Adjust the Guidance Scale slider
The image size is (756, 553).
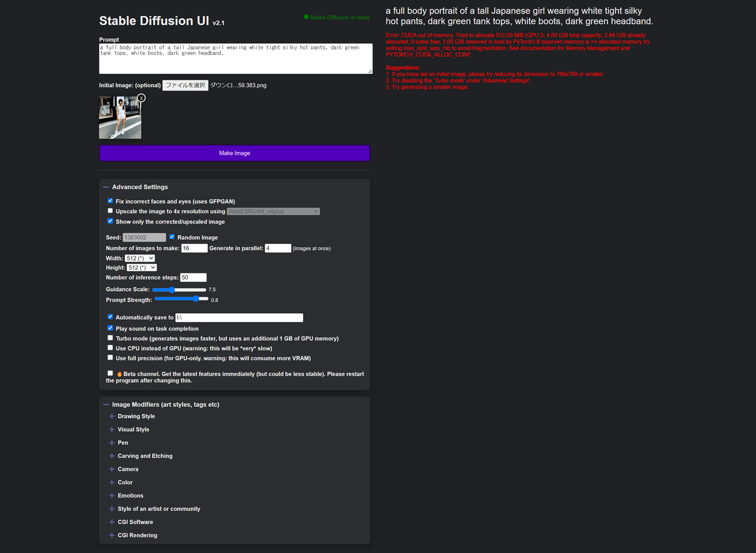click(172, 289)
